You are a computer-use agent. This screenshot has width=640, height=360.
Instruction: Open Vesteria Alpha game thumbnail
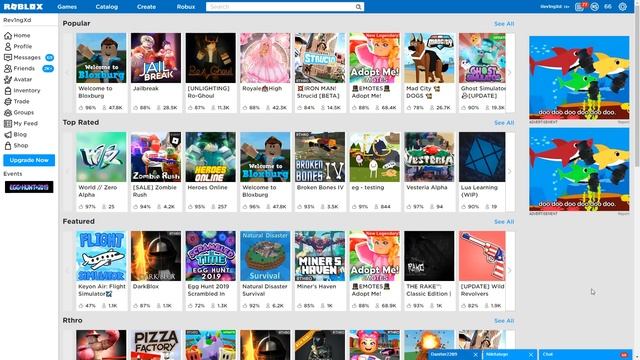(x=429, y=157)
